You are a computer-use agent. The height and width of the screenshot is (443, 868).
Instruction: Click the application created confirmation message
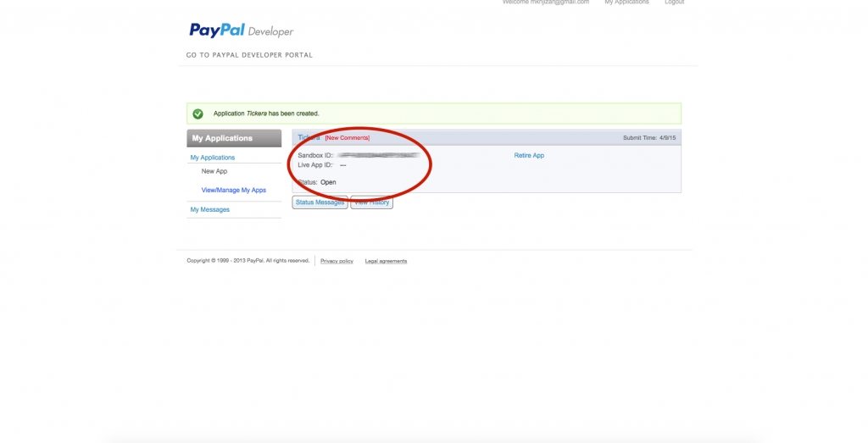[x=266, y=114]
